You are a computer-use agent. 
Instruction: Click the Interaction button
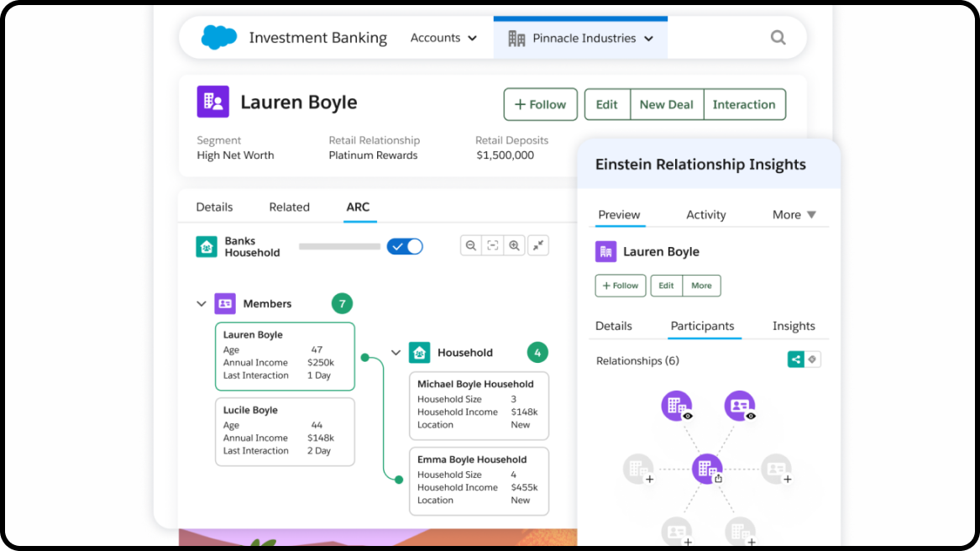click(744, 104)
